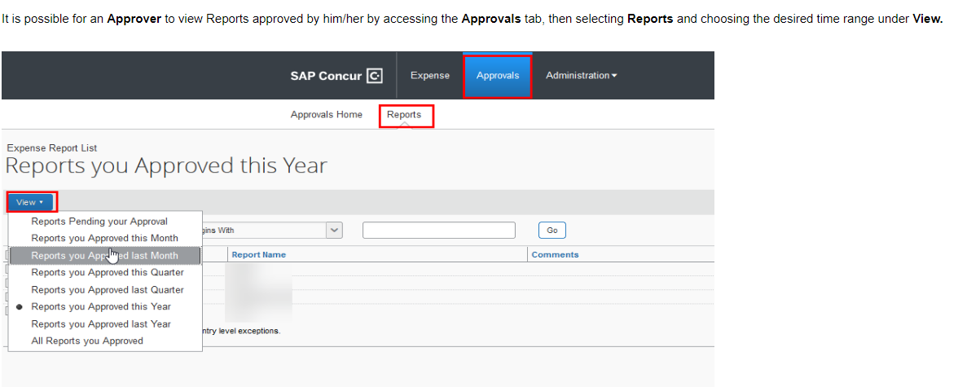This screenshot has width=980, height=387.
Task: Sort by Report Name column header
Action: 259,255
